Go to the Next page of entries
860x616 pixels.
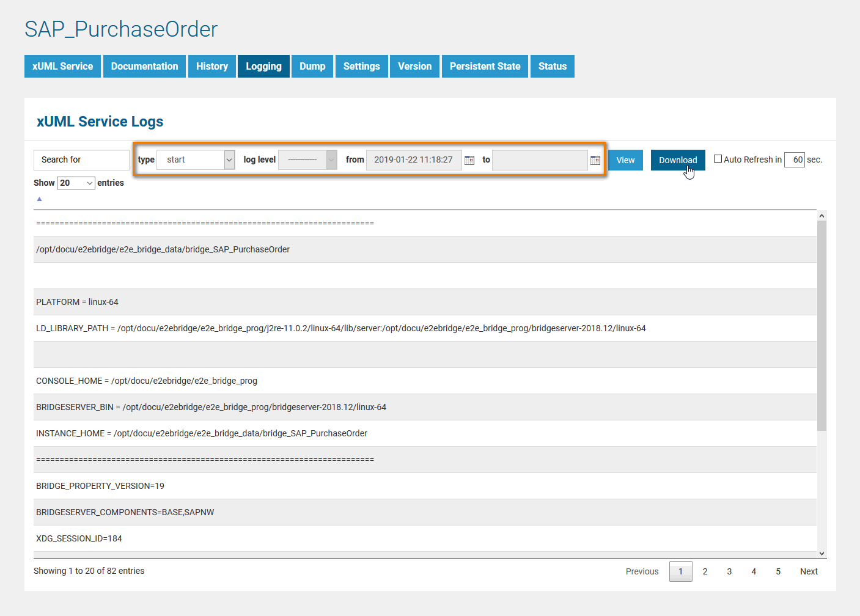pyautogui.click(x=808, y=571)
